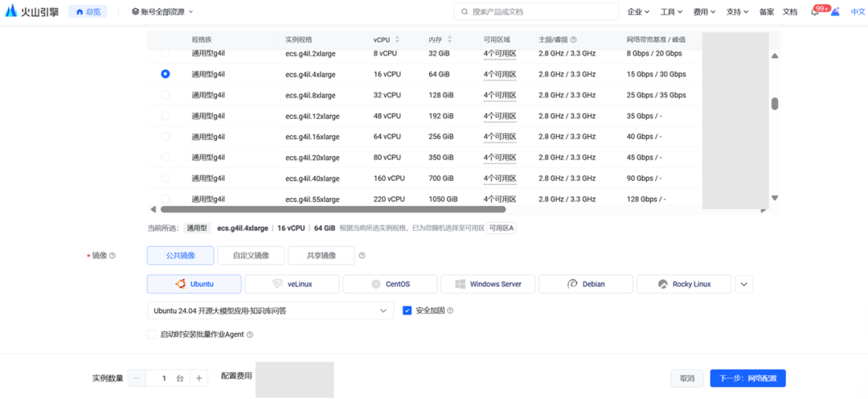Open the notifications bell icon

coord(815,12)
